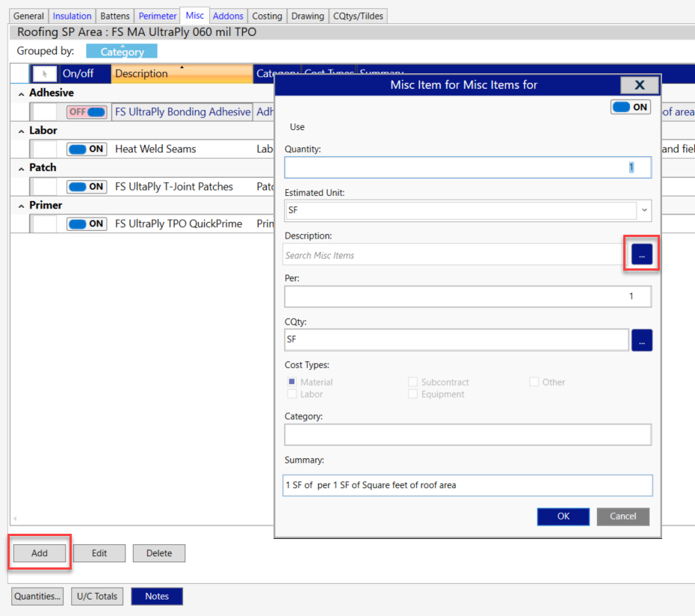Click the row selector arrow header cell
Image resolution: width=695 pixels, height=616 pixels.
tap(44, 73)
